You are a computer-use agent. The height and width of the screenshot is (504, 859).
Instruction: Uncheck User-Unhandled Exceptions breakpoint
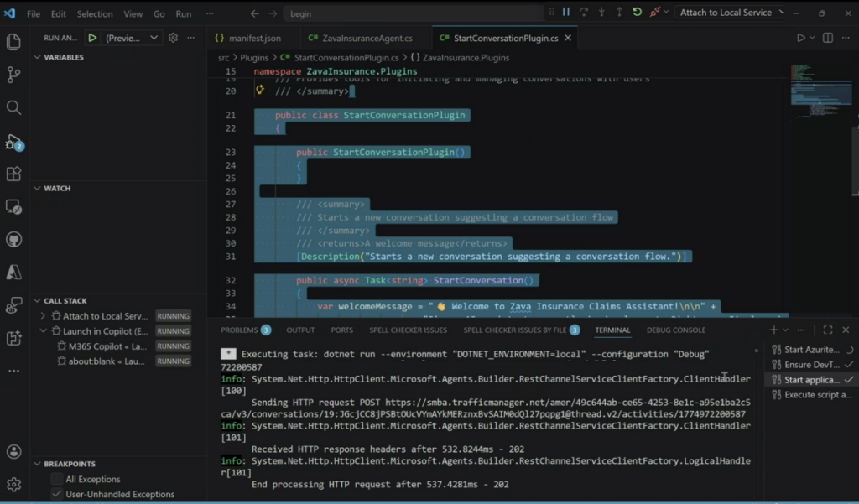pos(56,494)
